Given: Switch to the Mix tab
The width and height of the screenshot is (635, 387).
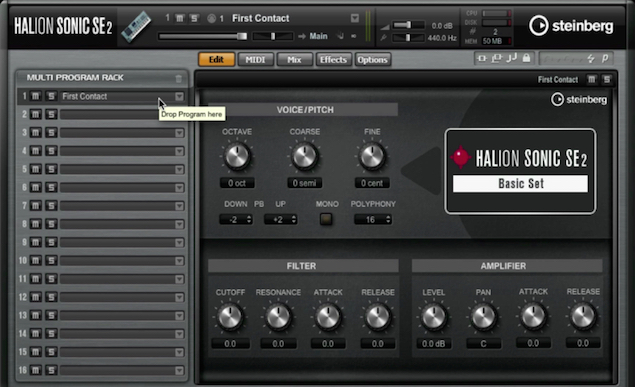Looking at the screenshot, I should point(294,60).
